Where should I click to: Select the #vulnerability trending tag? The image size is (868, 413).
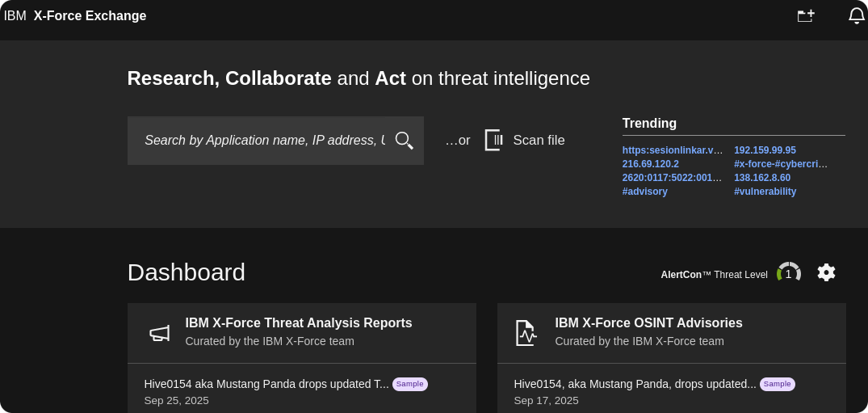(x=765, y=192)
